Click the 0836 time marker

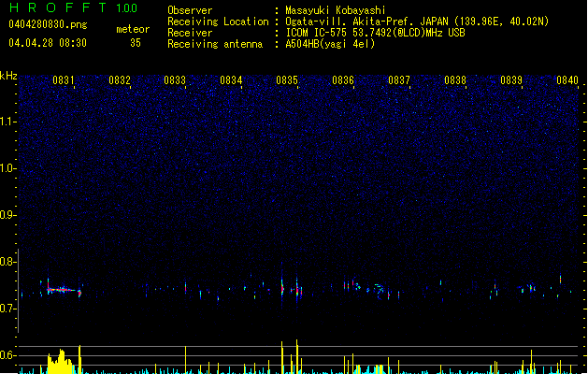click(343, 80)
